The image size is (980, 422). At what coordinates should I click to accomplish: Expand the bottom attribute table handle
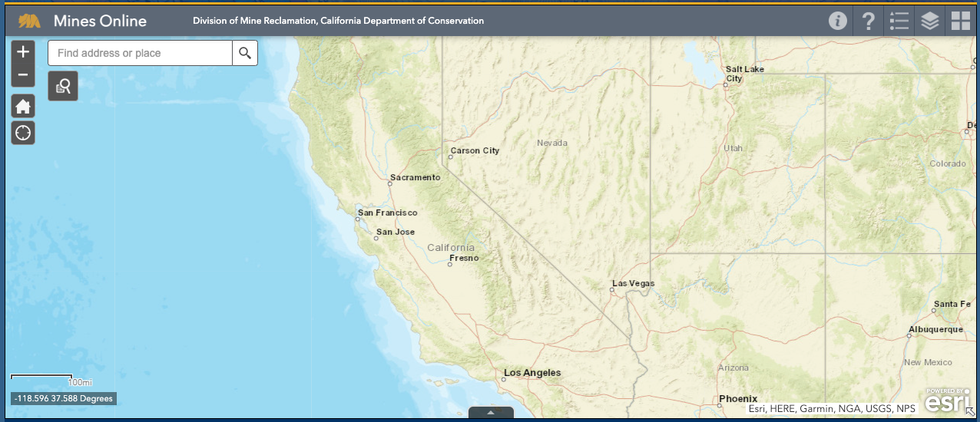pyautogui.click(x=491, y=413)
